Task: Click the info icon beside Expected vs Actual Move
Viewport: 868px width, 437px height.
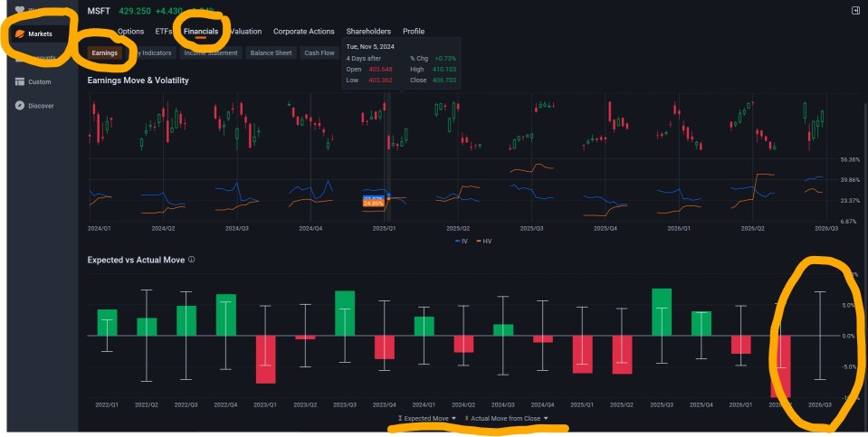Action: coord(192,260)
